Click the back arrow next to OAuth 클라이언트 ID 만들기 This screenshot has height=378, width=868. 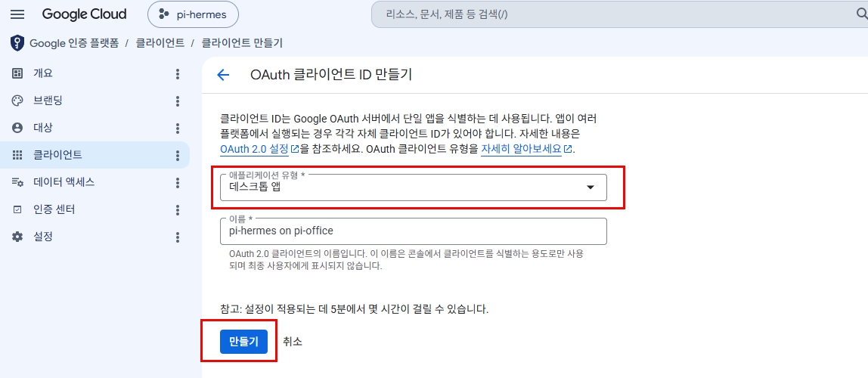223,75
